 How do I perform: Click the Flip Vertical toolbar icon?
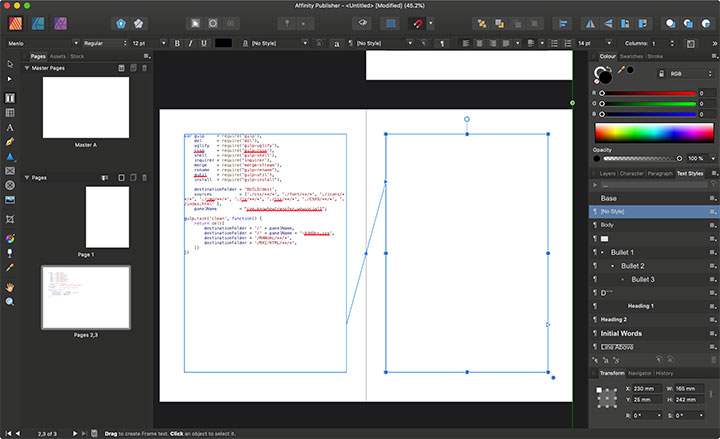(608, 23)
